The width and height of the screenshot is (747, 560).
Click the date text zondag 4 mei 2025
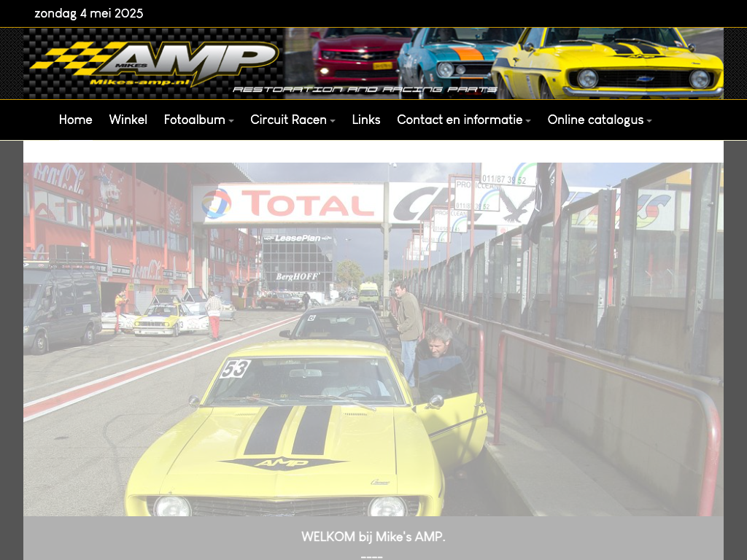[x=89, y=14]
